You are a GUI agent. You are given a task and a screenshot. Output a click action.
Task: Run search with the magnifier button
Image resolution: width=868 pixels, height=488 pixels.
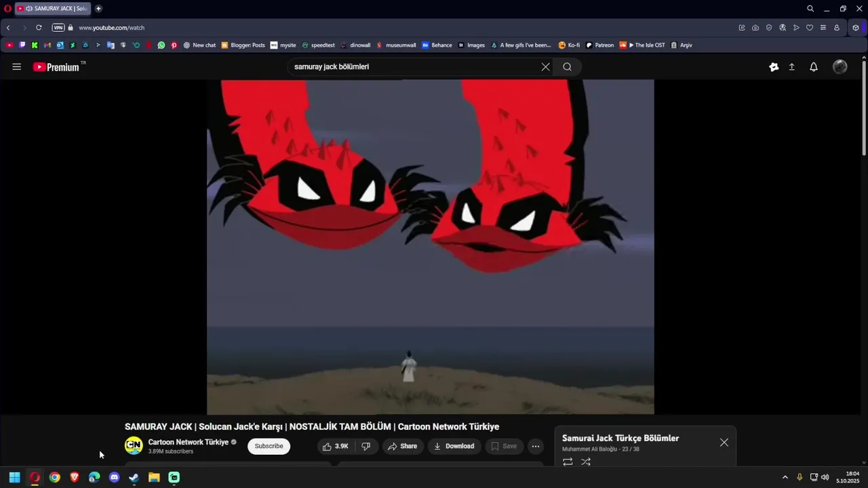pyautogui.click(x=568, y=66)
